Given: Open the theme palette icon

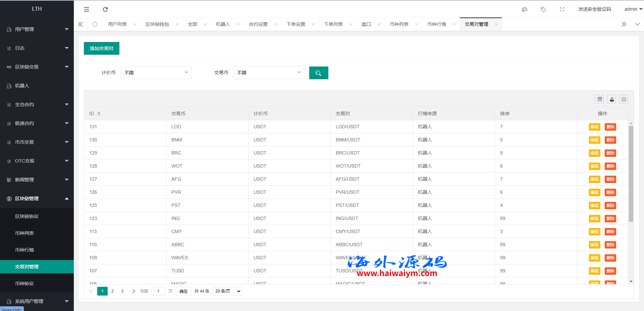Looking at the screenshot, I should (525, 9).
